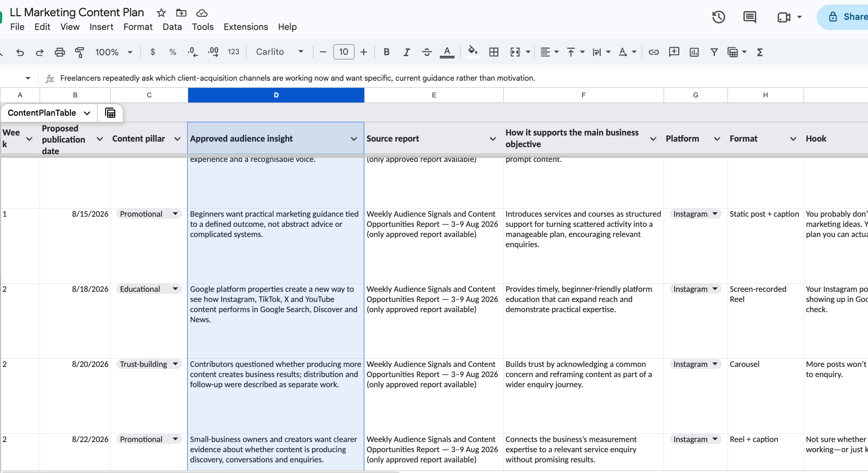Click the font size field
This screenshot has width=868, height=473.
pos(343,52)
